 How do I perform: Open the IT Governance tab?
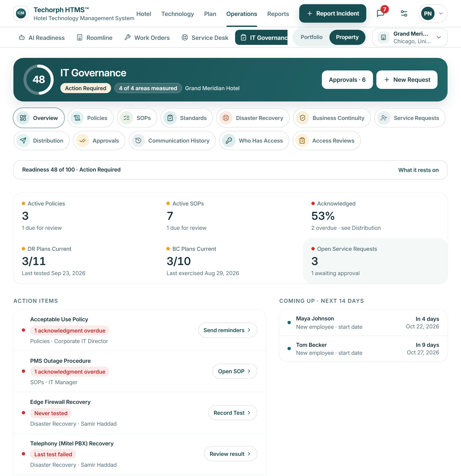click(261, 37)
